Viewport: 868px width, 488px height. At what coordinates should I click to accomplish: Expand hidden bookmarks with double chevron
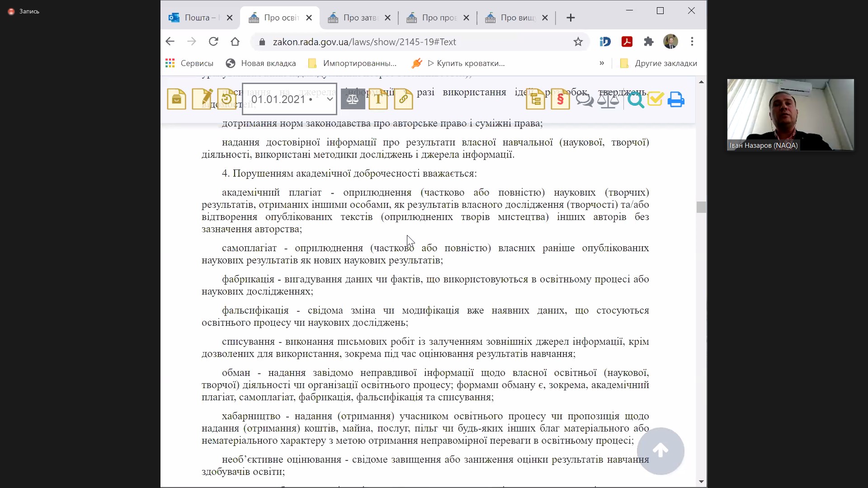click(602, 63)
